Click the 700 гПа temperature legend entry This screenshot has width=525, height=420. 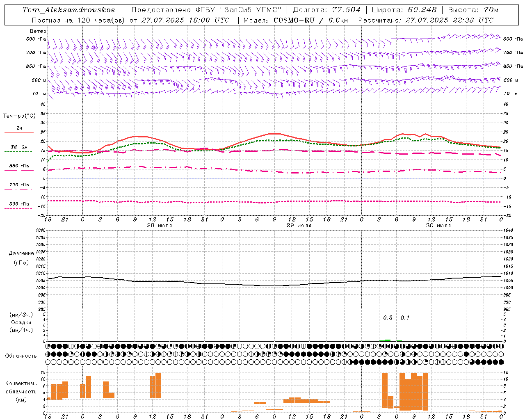19,185
